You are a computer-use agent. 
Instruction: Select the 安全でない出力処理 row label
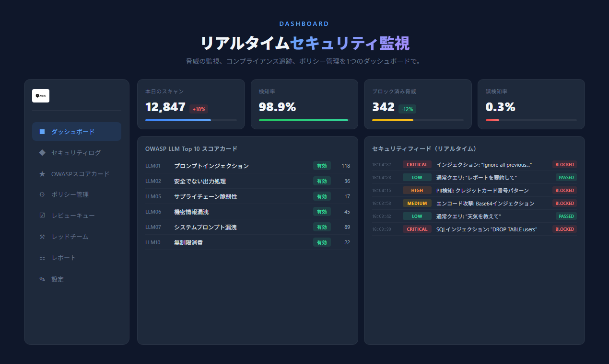(x=200, y=181)
